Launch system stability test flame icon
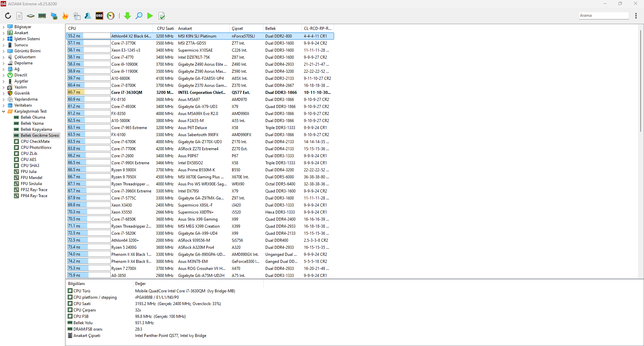The width and height of the screenshot is (644, 346). 65,16
